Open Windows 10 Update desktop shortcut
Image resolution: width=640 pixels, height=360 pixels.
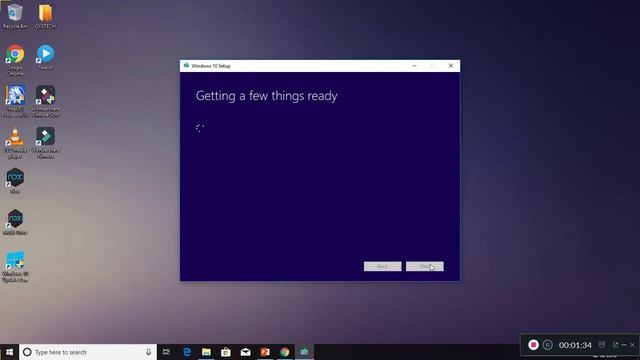pos(15,266)
